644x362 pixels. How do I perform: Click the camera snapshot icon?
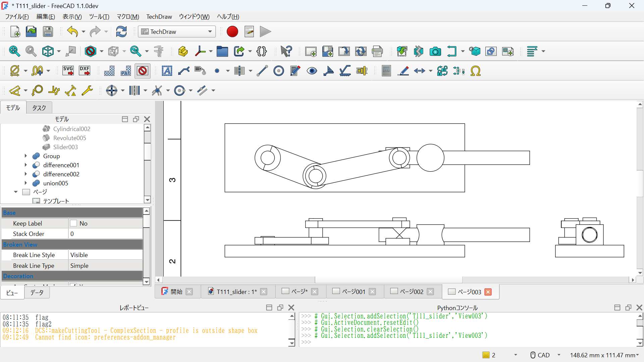pos(435,51)
